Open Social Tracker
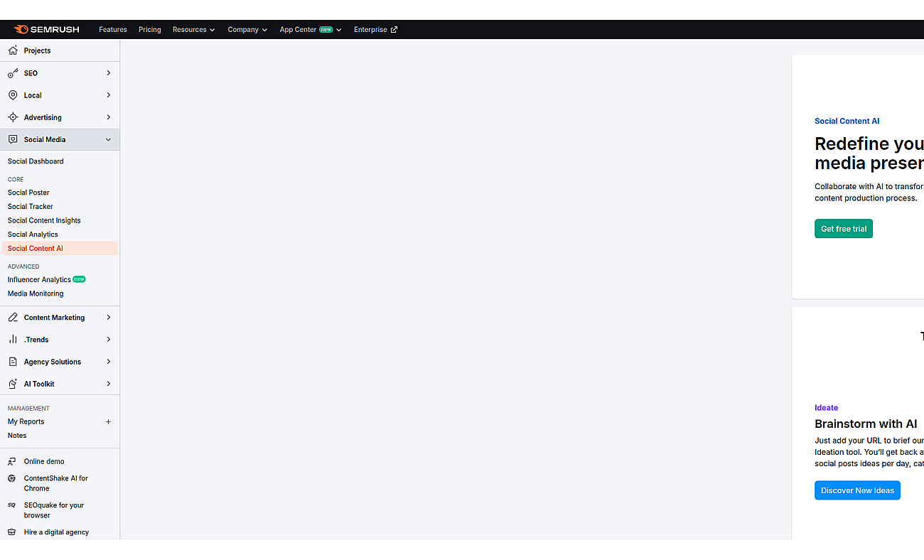Screen dimensions: 924x560 point(31,207)
